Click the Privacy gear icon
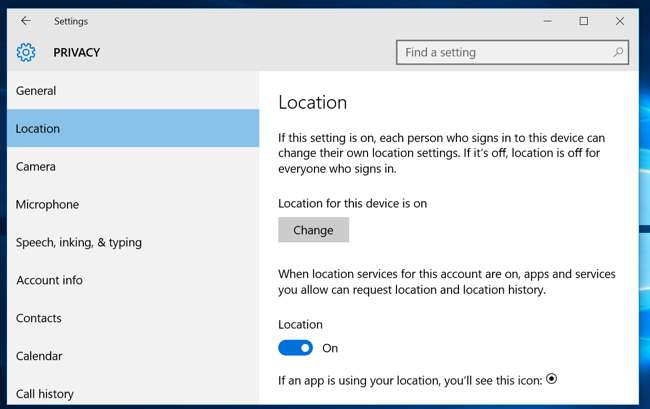 click(26, 53)
